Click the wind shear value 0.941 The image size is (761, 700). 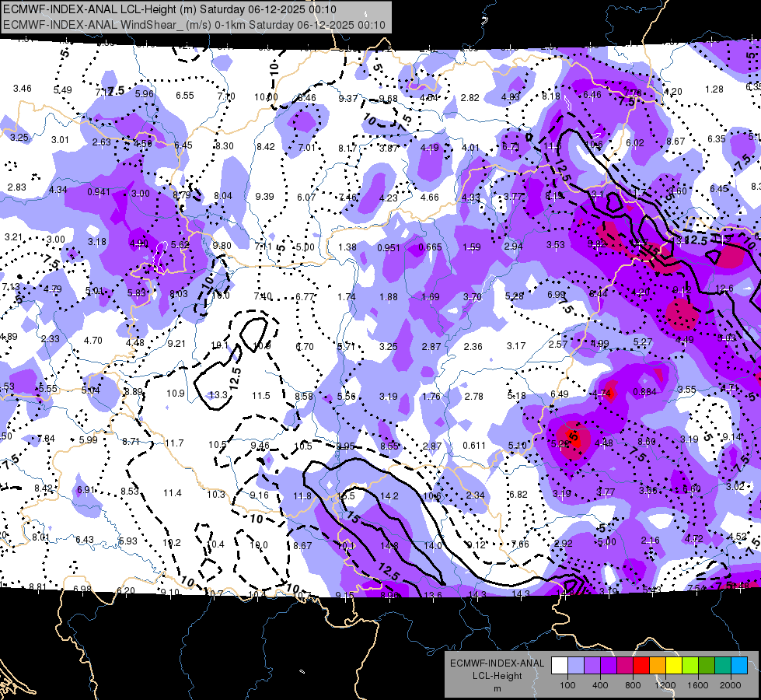99,192
